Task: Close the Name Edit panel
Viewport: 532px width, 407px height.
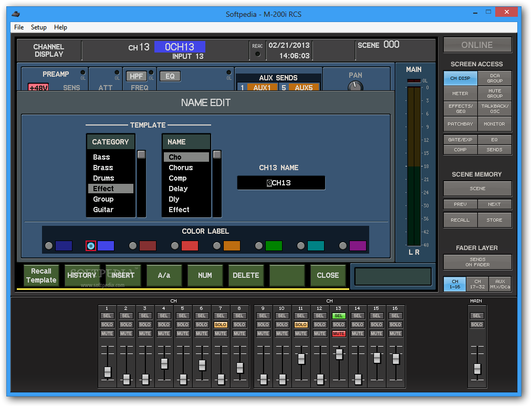Action: [328, 275]
